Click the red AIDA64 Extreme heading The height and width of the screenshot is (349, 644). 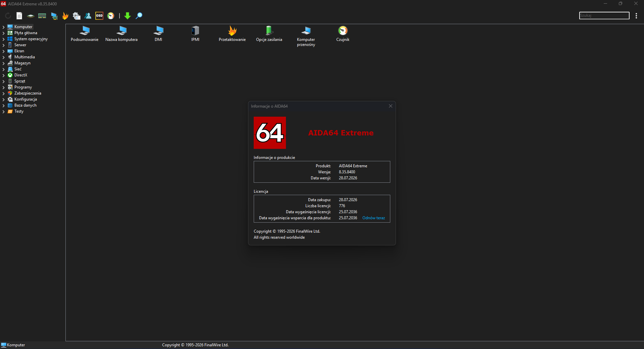click(341, 133)
